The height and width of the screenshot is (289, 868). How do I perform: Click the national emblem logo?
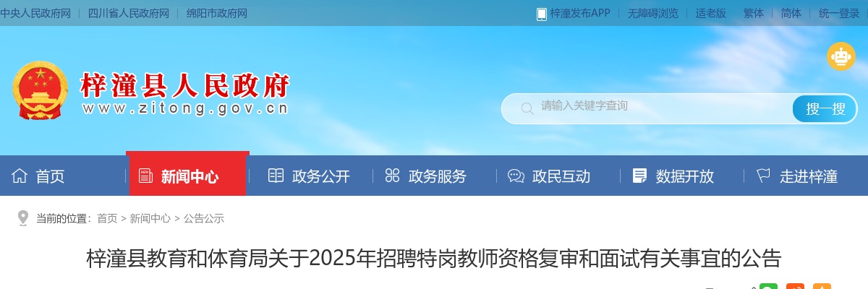pyautogui.click(x=40, y=91)
